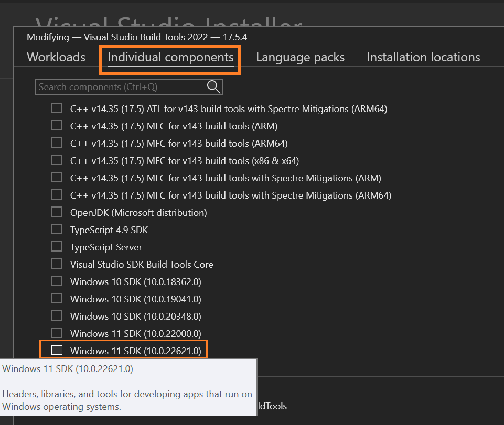Image resolution: width=504 pixels, height=425 pixels.
Task: Open the Language packs tab
Action: (299, 57)
